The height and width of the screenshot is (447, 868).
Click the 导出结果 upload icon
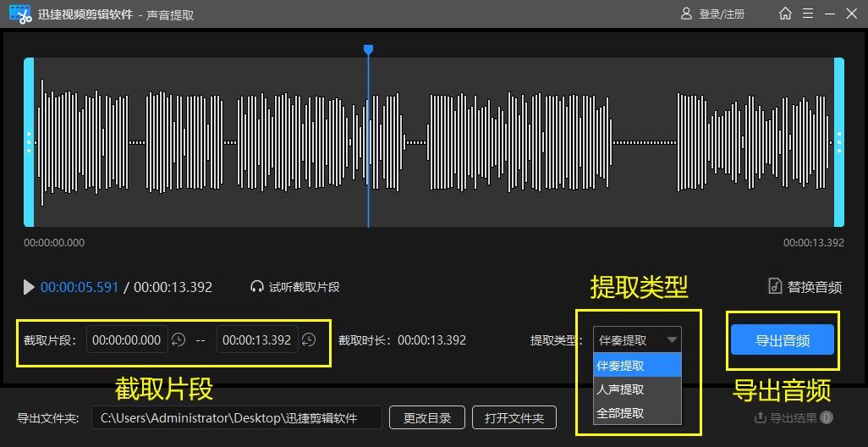tap(760, 417)
